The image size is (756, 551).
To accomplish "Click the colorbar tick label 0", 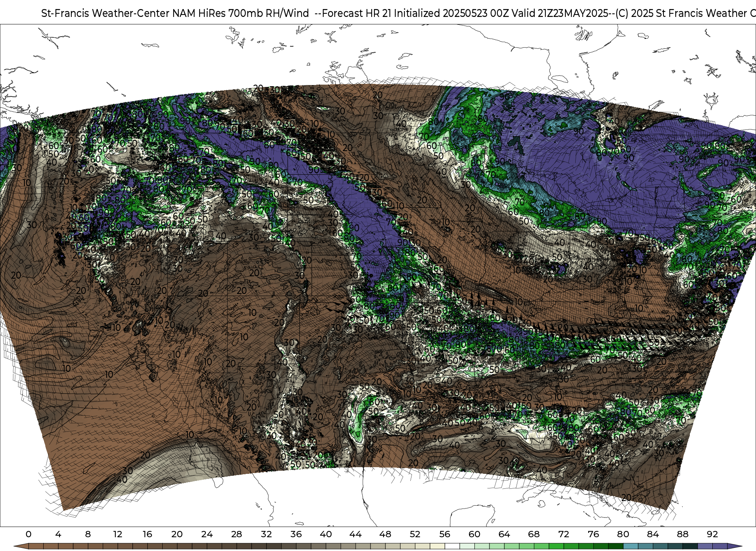I will click(x=28, y=534).
